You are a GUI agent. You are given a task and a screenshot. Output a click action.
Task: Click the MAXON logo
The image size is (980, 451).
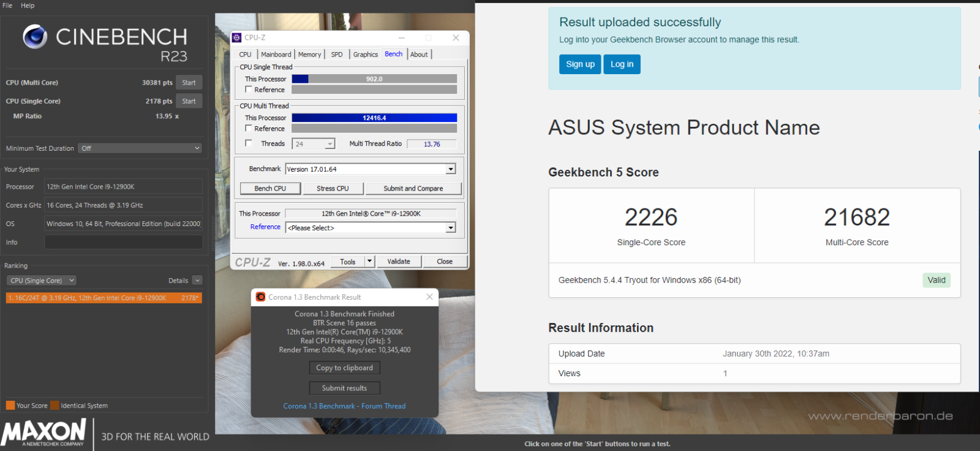pyautogui.click(x=43, y=433)
